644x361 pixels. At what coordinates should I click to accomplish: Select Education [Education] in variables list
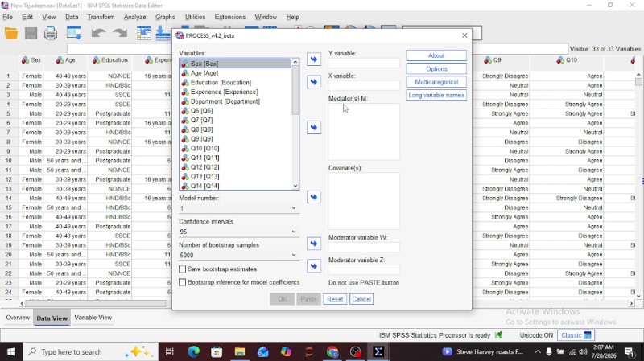221,83
